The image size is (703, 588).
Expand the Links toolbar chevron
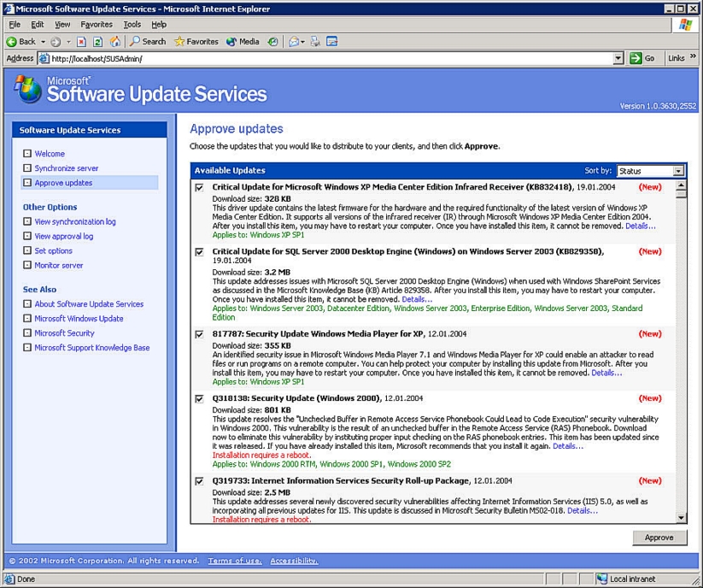coord(693,57)
